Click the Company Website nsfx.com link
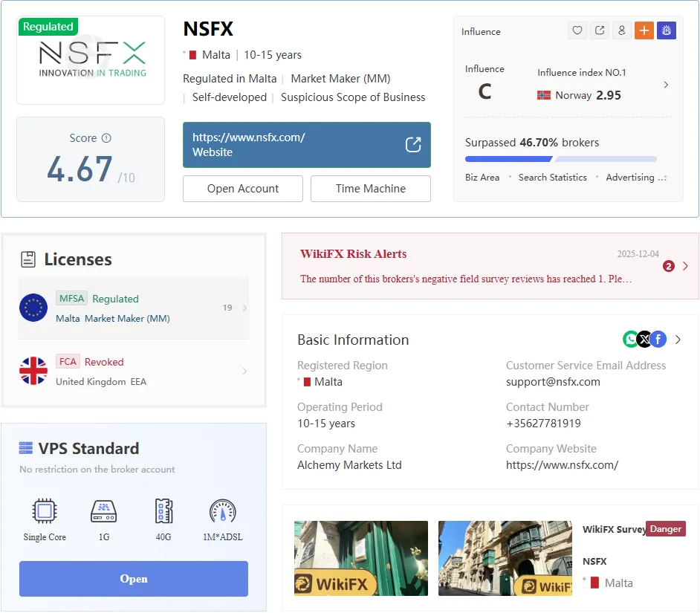The height and width of the screenshot is (613, 700). pos(562,465)
